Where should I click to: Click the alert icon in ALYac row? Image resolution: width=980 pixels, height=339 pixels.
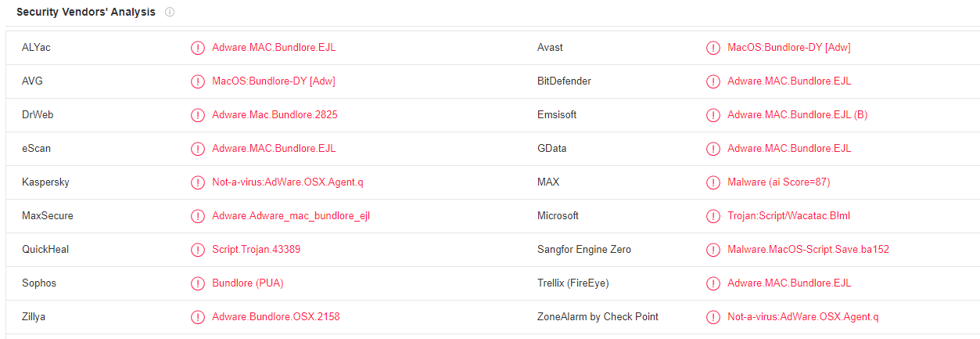197,48
